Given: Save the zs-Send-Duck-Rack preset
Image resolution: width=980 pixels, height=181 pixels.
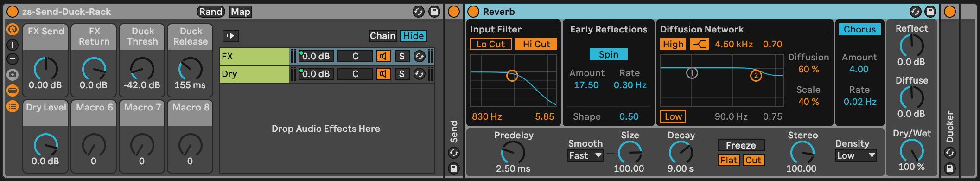Looking at the screenshot, I should [434, 12].
